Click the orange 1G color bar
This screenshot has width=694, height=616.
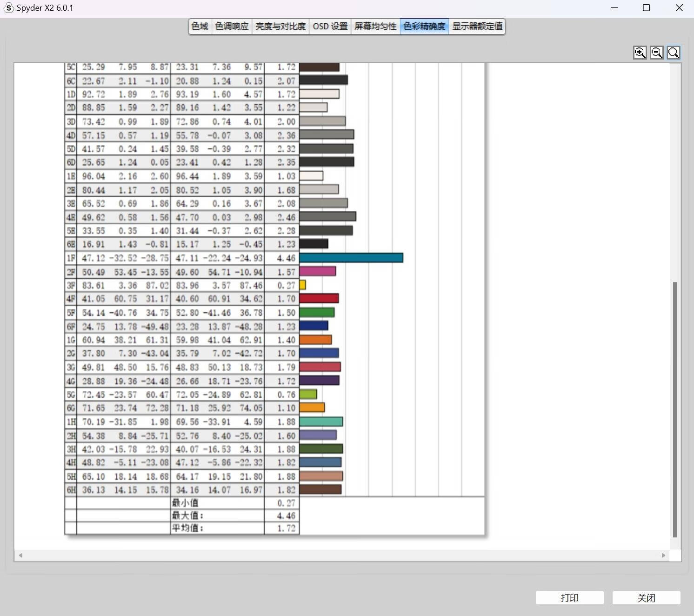pyautogui.click(x=316, y=340)
